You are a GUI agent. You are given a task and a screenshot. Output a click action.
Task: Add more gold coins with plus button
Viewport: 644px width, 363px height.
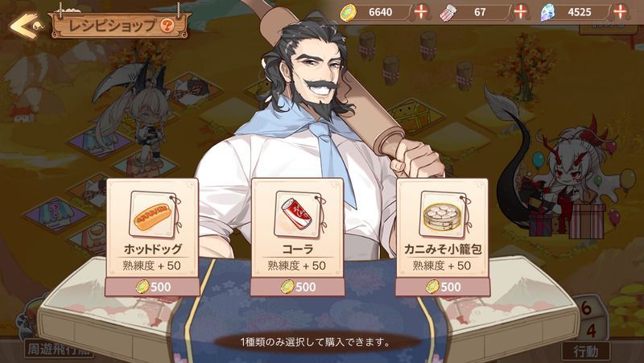[420, 12]
